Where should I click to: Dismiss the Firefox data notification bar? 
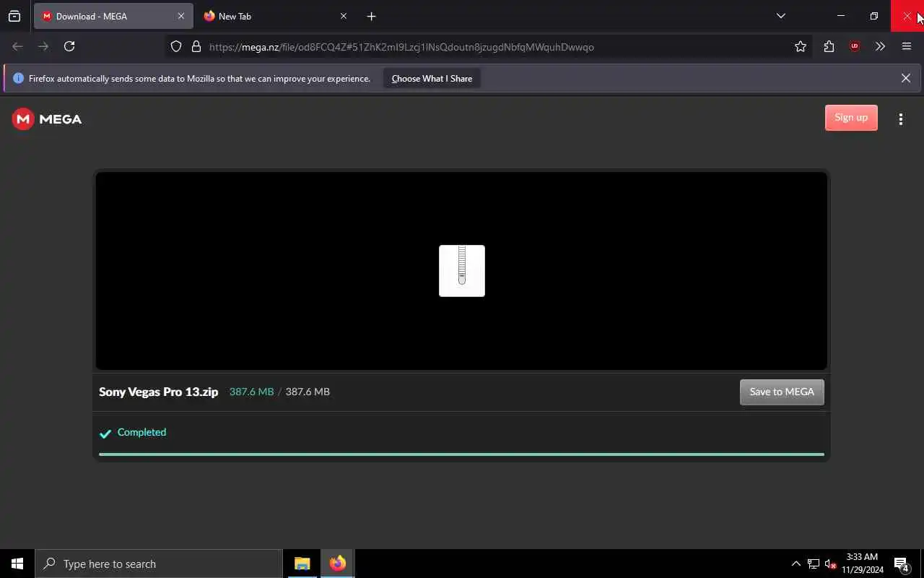[905, 78]
